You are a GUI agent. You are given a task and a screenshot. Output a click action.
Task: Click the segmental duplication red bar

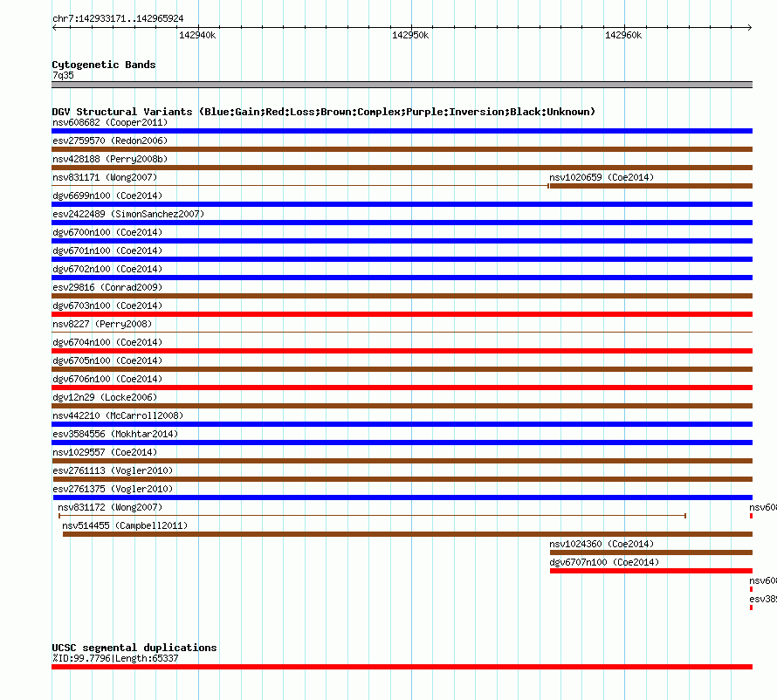click(x=402, y=667)
